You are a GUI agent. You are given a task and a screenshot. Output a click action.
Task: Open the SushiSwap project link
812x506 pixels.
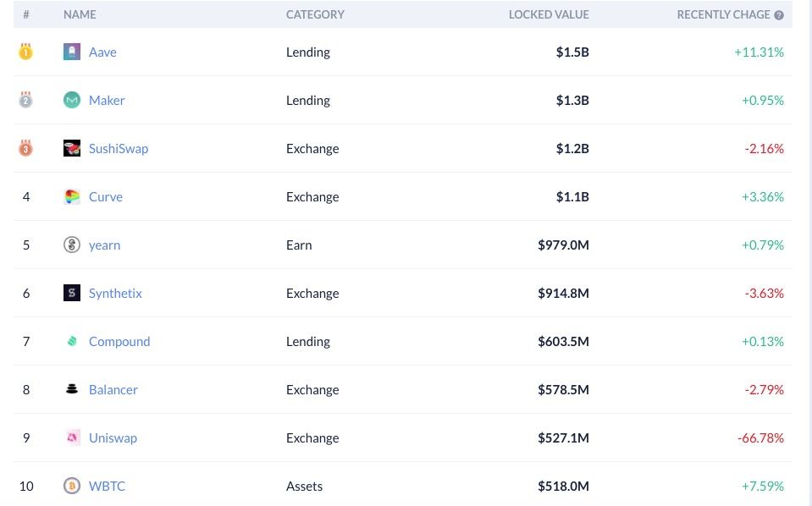119,148
